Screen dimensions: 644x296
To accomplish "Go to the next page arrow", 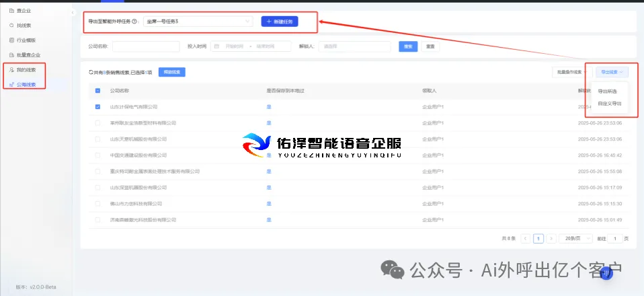I will pyautogui.click(x=552, y=238).
